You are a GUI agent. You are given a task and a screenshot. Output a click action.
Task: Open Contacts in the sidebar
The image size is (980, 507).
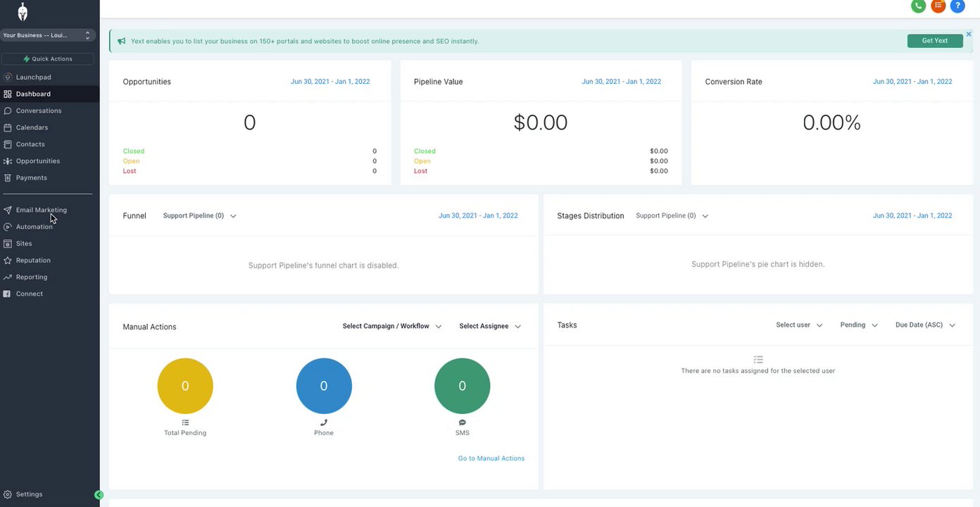click(30, 144)
